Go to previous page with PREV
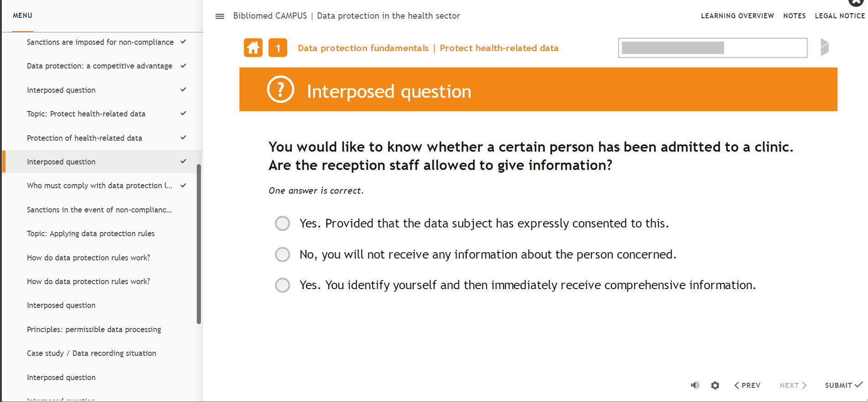 [747, 386]
